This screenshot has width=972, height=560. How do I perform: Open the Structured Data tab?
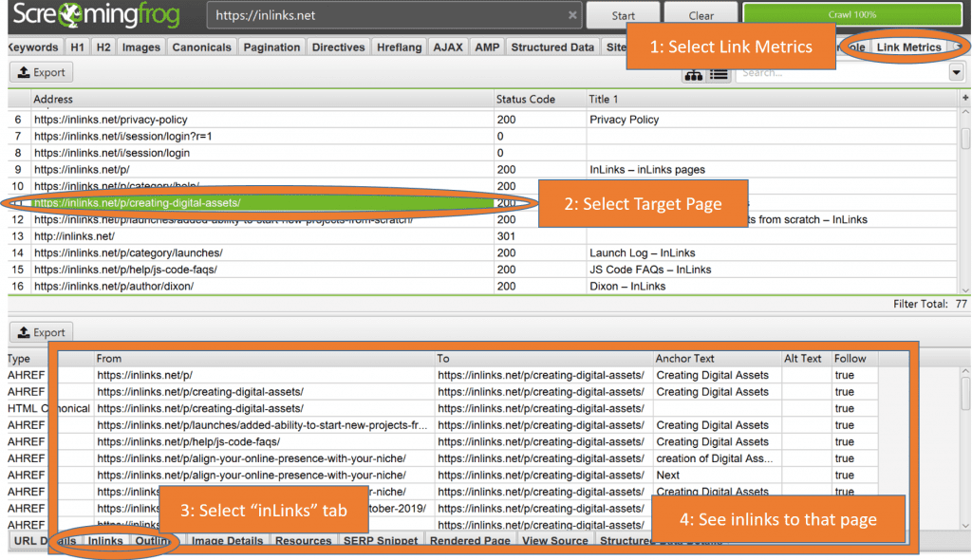click(552, 47)
